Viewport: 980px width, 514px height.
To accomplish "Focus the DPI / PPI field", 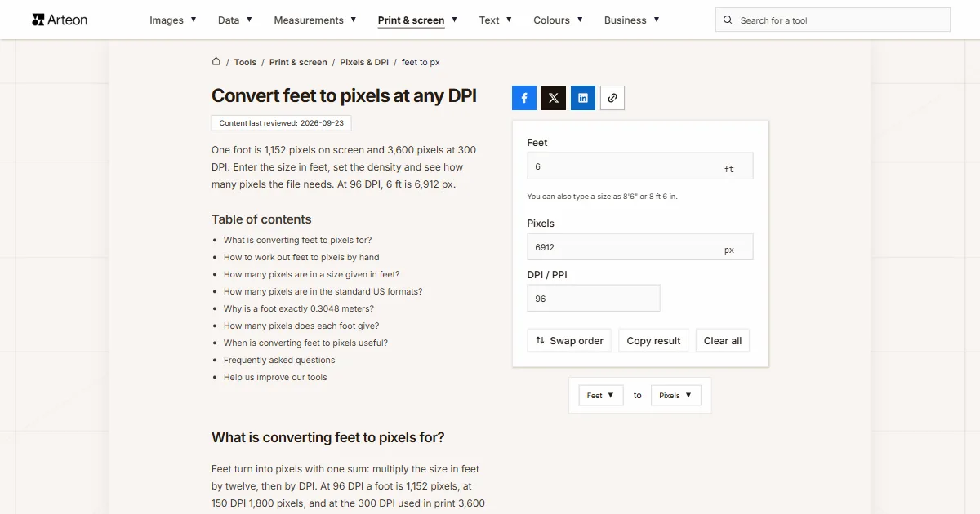I will point(594,298).
